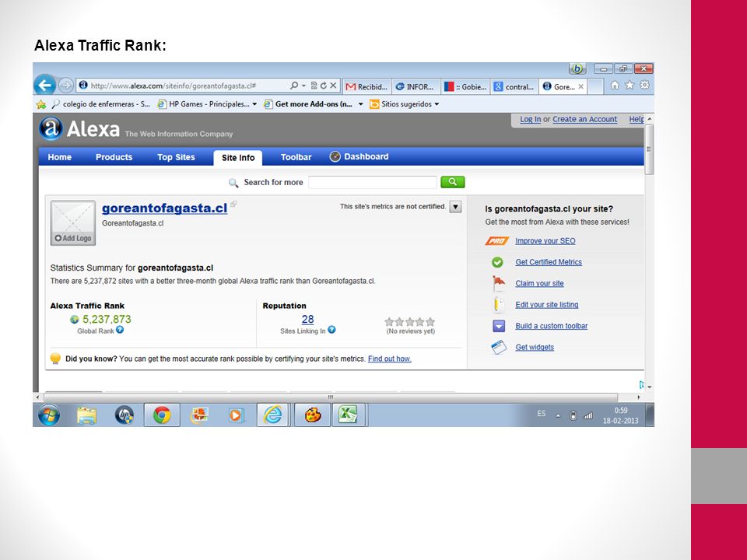Open Favorites star icon at top right
The width and height of the screenshot is (747, 560).
pyautogui.click(x=630, y=86)
